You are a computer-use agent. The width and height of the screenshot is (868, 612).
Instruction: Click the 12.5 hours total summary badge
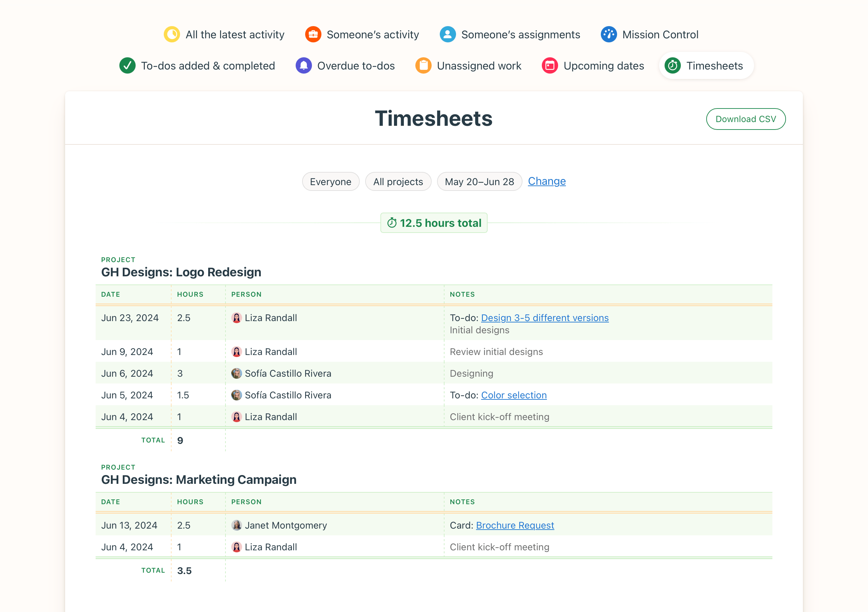coord(434,222)
